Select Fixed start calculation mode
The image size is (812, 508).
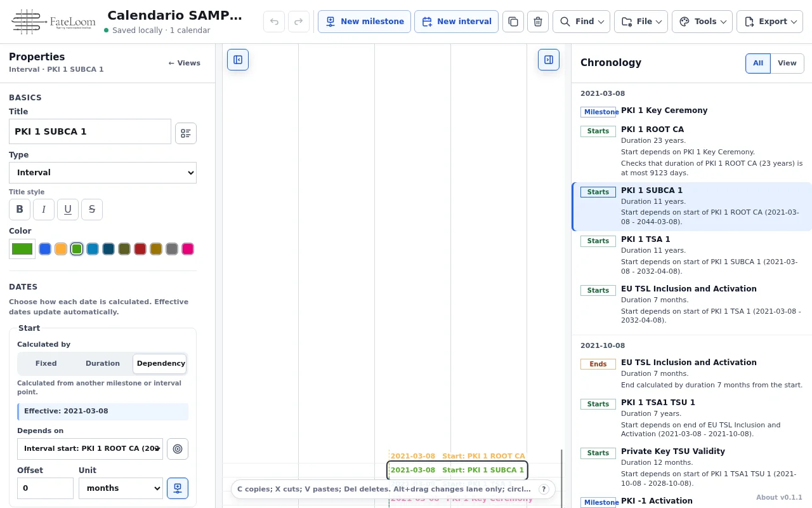pyautogui.click(x=46, y=364)
